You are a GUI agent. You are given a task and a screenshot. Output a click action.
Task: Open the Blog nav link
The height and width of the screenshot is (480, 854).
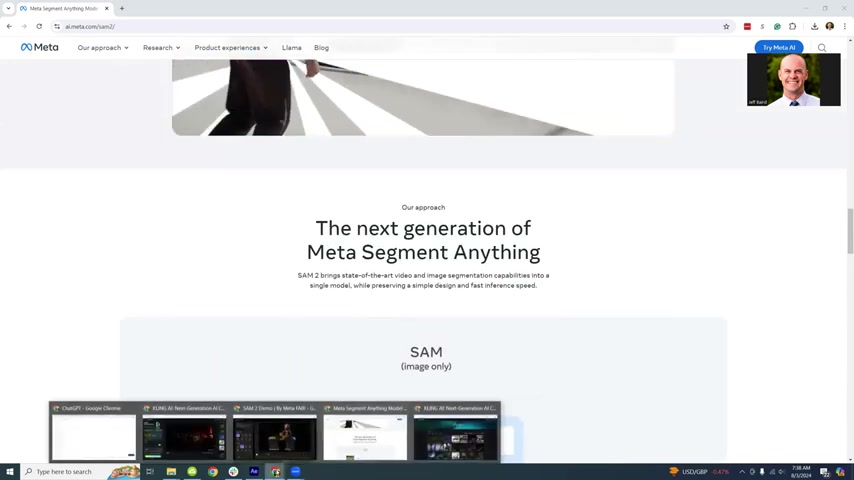coord(321,48)
